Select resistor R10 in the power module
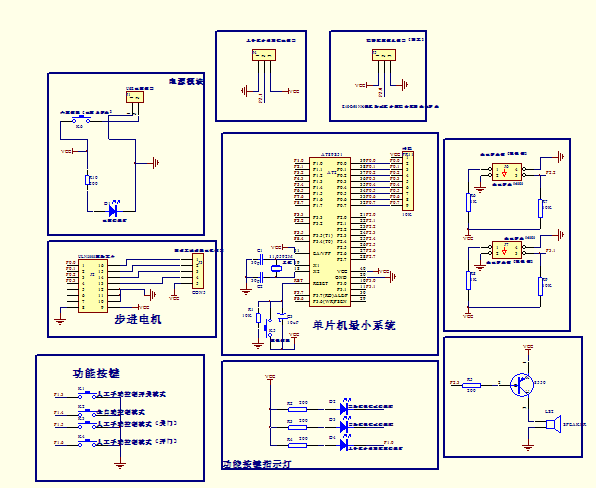The image size is (596, 488). 87,180
